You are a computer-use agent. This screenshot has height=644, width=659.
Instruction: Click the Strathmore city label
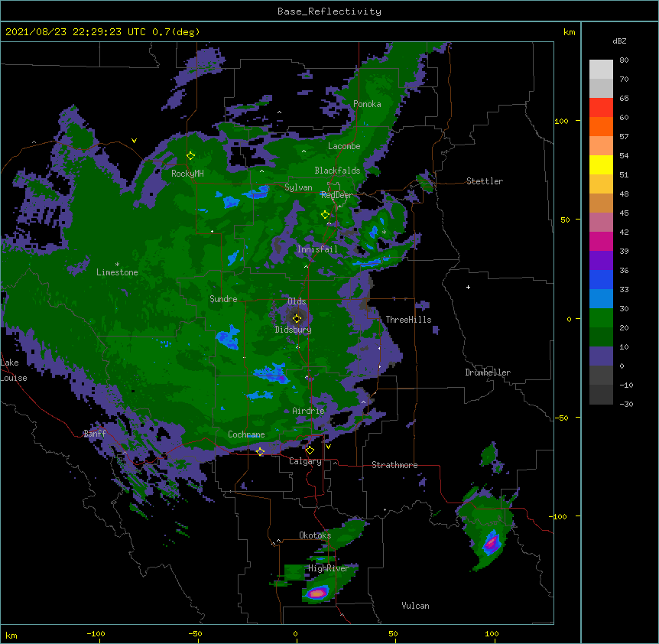(394, 465)
